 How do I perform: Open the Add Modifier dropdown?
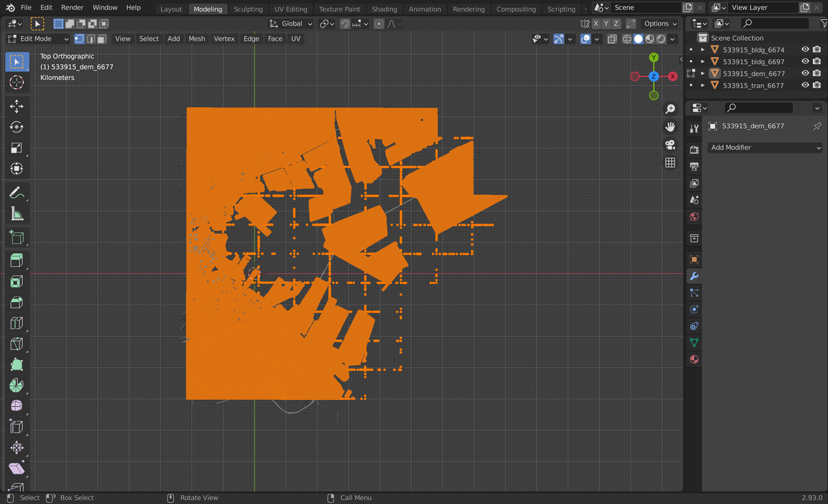pos(765,148)
